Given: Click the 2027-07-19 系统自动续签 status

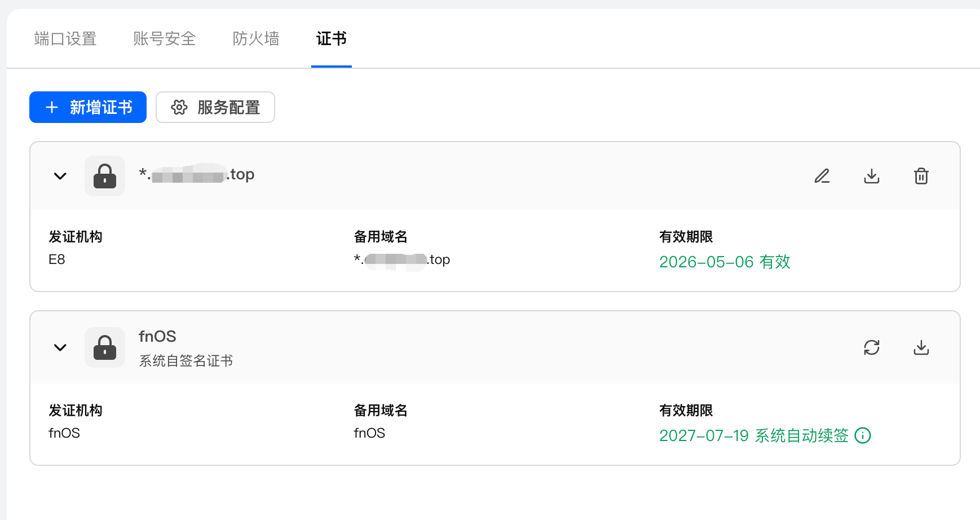Looking at the screenshot, I should (753, 435).
